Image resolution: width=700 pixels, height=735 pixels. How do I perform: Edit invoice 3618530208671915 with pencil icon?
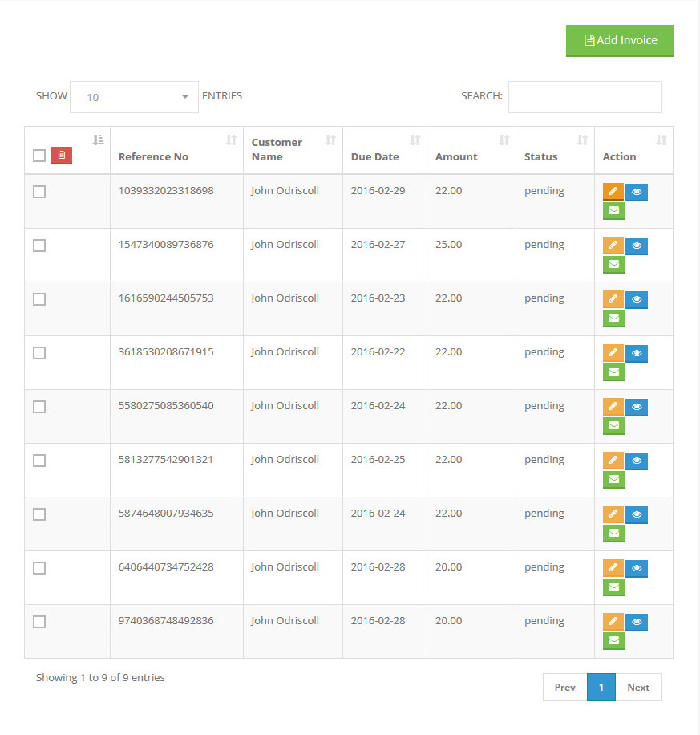coord(613,353)
